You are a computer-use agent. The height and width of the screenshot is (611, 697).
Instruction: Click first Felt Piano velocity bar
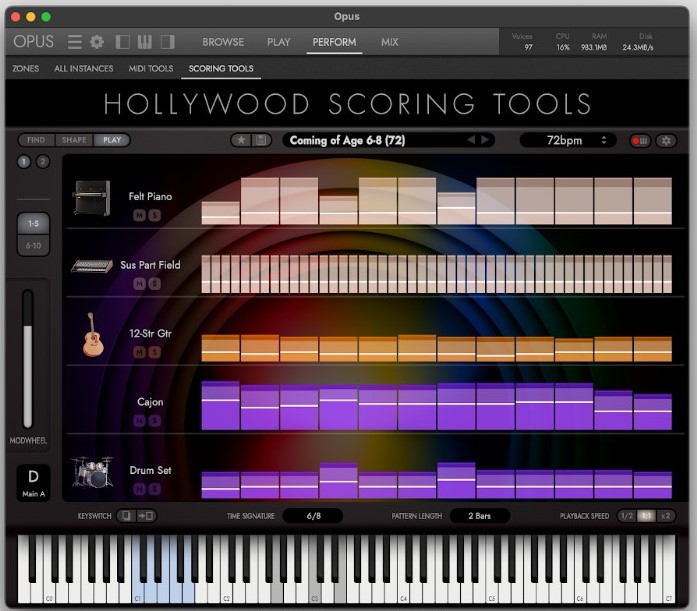coord(220,213)
